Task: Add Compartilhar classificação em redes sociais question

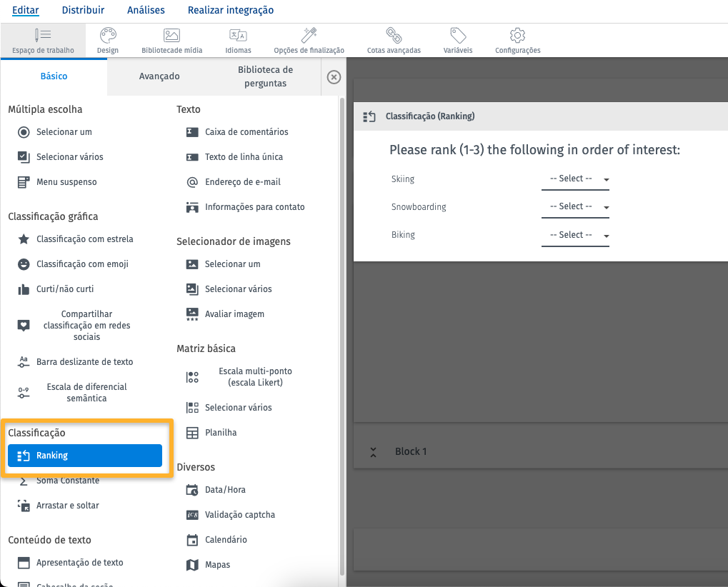Action: [74, 326]
